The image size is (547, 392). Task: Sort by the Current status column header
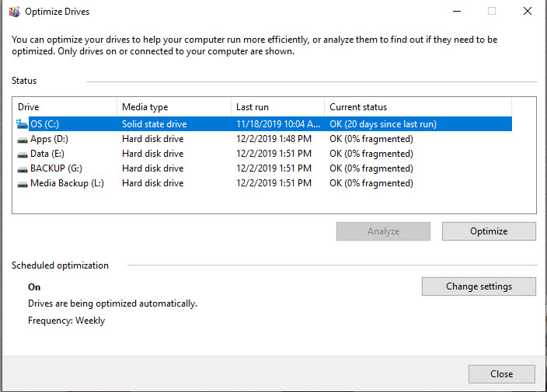(417, 107)
